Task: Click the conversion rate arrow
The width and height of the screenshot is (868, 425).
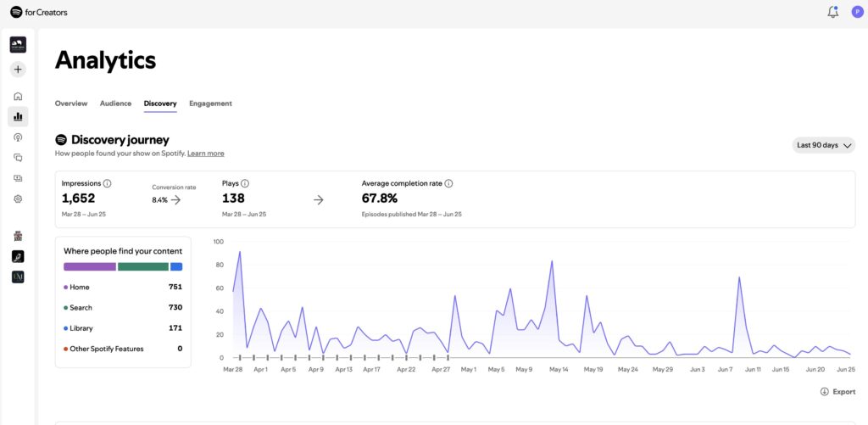Action: (x=175, y=200)
